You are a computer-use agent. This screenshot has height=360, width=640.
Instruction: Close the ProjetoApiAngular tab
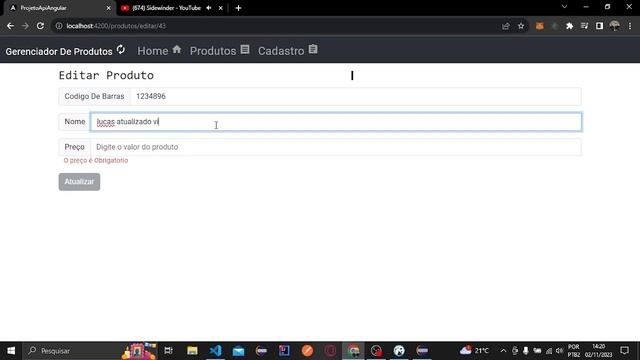pos(109,8)
